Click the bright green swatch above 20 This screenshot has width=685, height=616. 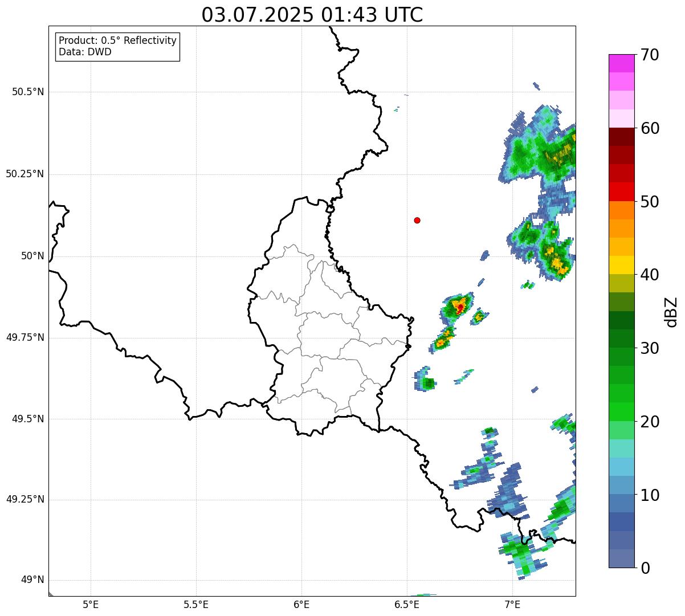click(622, 411)
